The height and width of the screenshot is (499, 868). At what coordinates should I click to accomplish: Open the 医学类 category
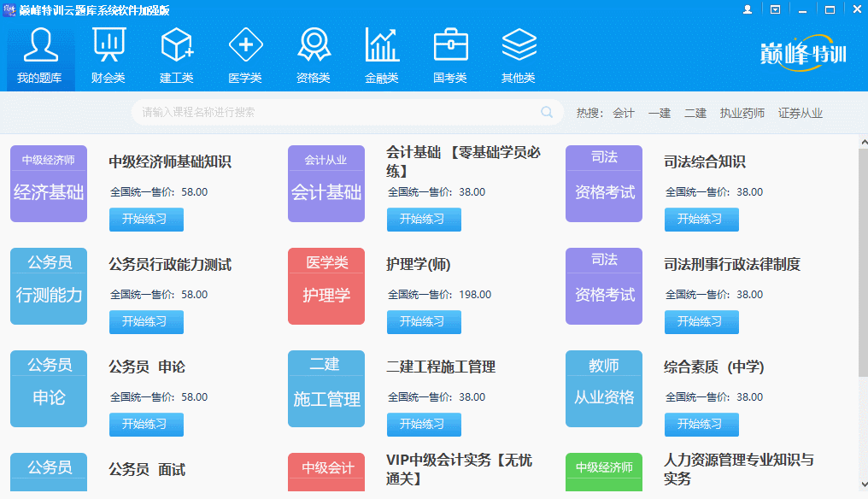pos(245,56)
